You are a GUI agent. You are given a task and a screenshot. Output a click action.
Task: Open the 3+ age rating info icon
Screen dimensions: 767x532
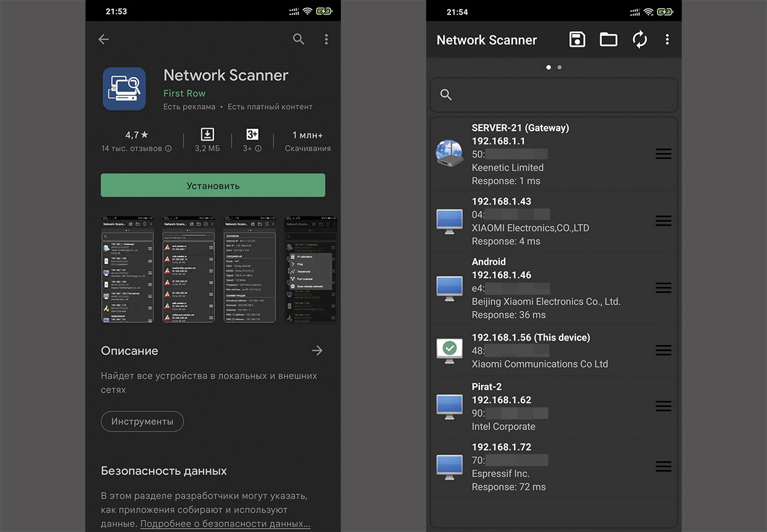coord(258,149)
